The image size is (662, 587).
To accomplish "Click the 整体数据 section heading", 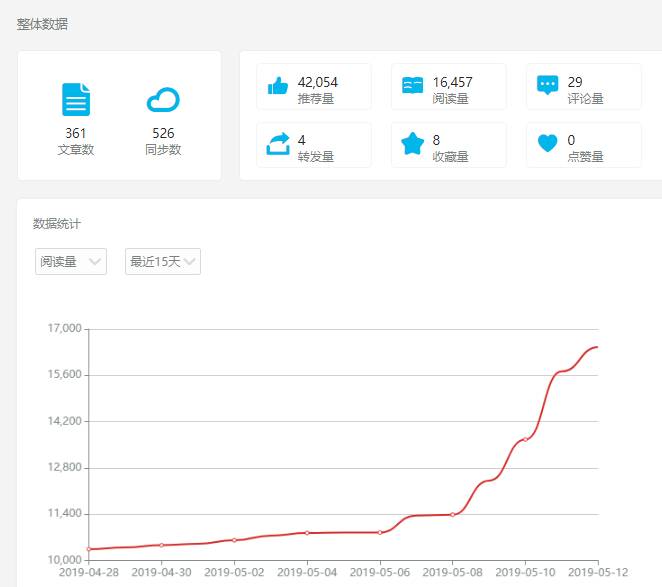I will (x=42, y=24).
